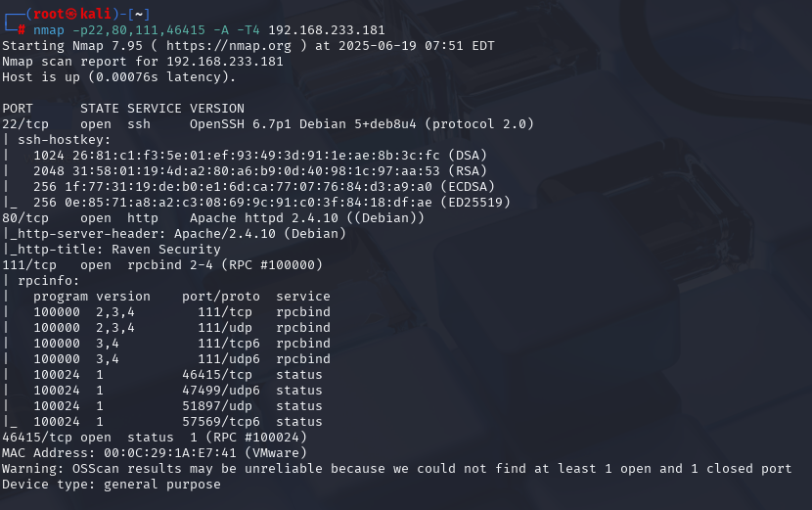Click the Raven Security http-title text

pos(166,250)
